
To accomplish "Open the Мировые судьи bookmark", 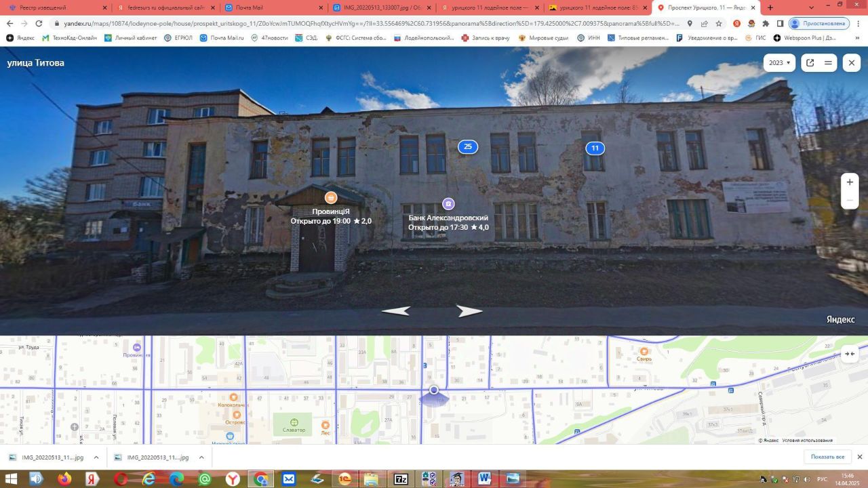I will coord(542,38).
